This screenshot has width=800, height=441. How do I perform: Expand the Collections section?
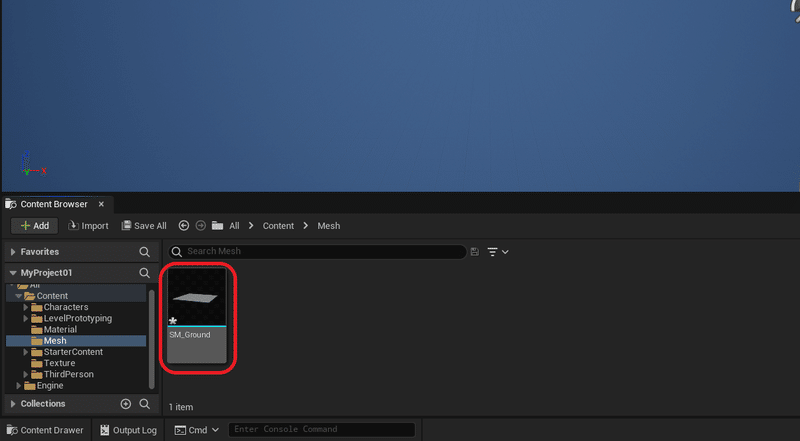click(13, 404)
